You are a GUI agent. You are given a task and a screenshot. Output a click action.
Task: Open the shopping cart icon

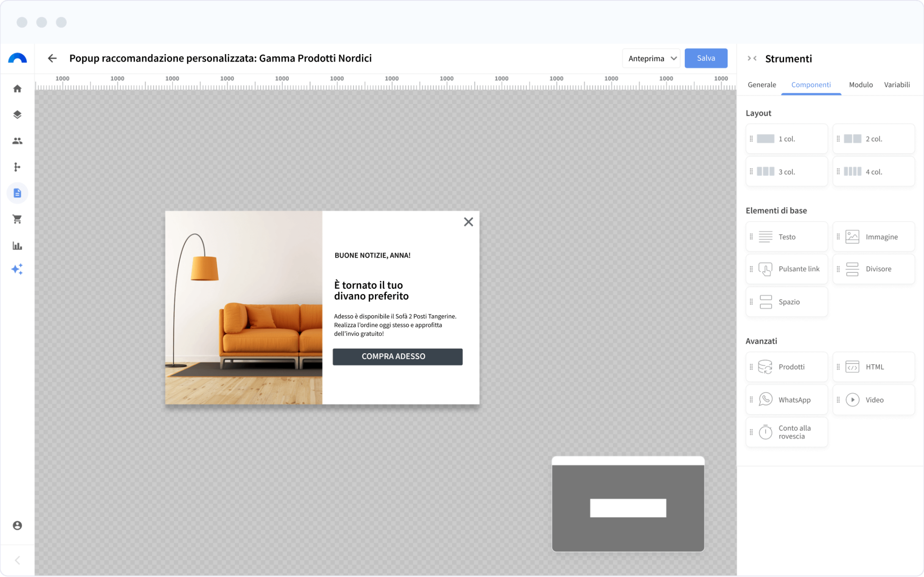point(17,219)
